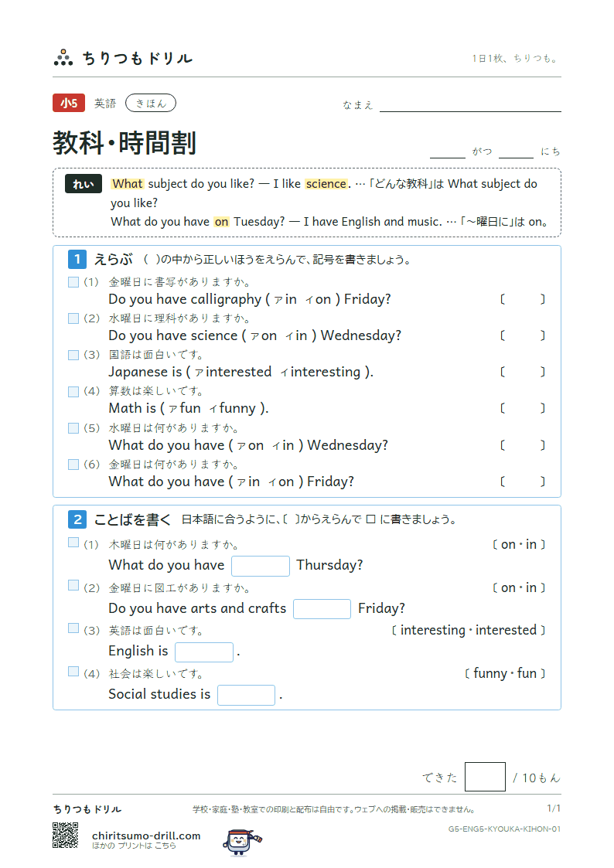Click answer bracket for Japanese is interesting question

pyautogui.click(x=523, y=372)
